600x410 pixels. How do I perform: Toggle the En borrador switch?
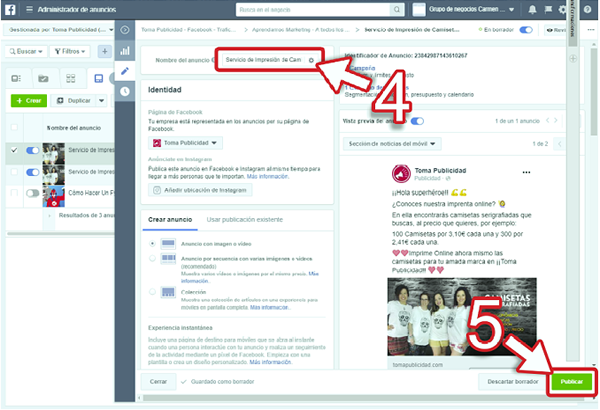pyautogui.click(x=526, y=30)
